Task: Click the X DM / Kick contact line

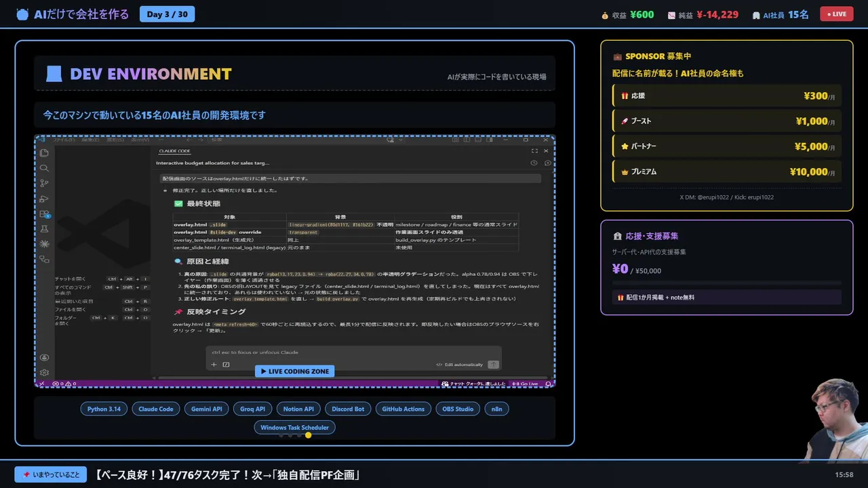Action: click(726, 197)
